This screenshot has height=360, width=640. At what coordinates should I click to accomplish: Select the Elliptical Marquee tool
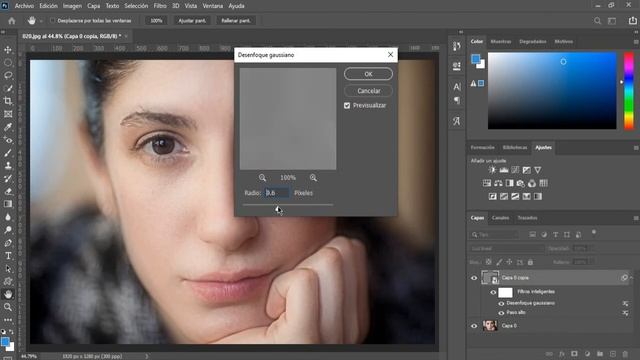[8, 62]
